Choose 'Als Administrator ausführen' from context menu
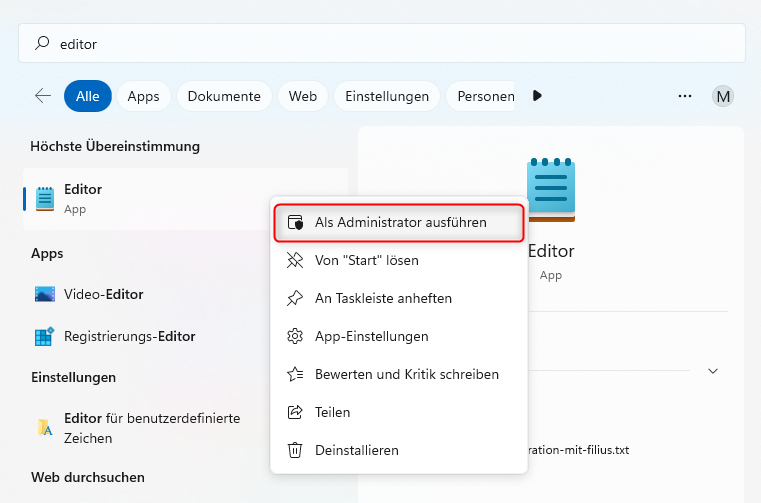Image resolution: width=761 pixels, height=503 pixels. coord(399,222)
